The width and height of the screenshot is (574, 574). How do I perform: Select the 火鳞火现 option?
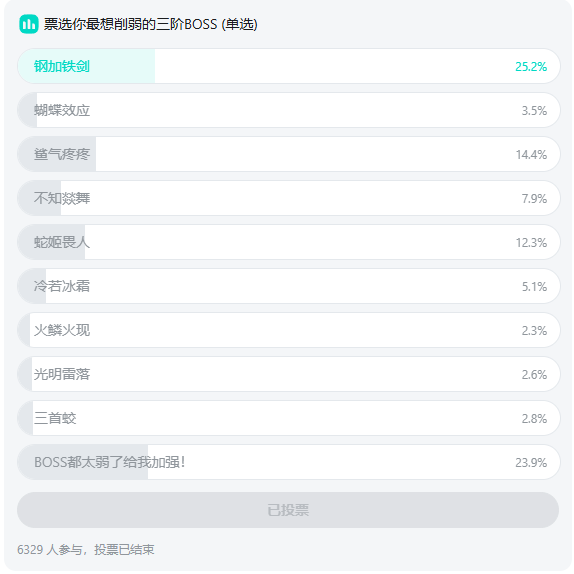point(288,330)
